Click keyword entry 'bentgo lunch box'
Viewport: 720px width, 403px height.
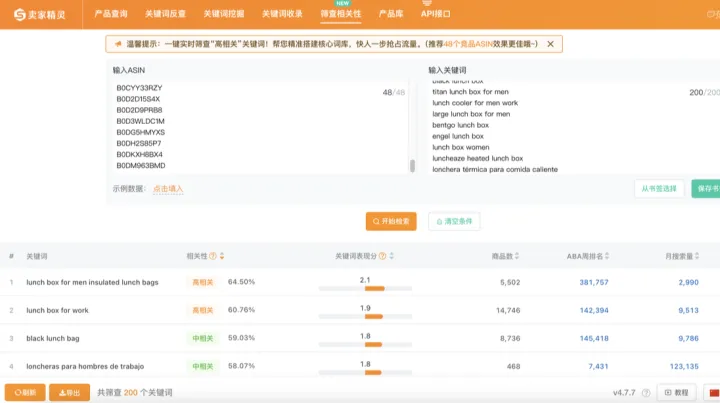tap(460, 125)
